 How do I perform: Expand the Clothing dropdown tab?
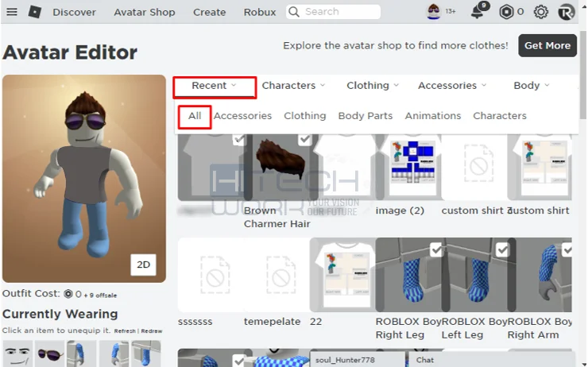pos(373,86)
